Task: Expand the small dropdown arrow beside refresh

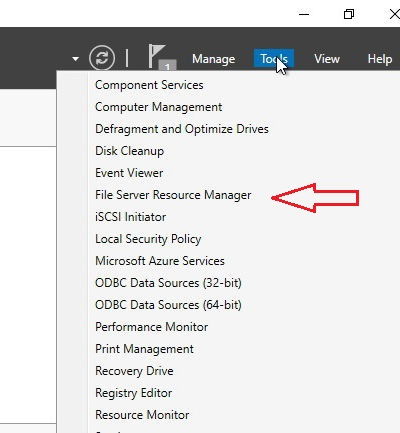Action: [x=76, y=59]
